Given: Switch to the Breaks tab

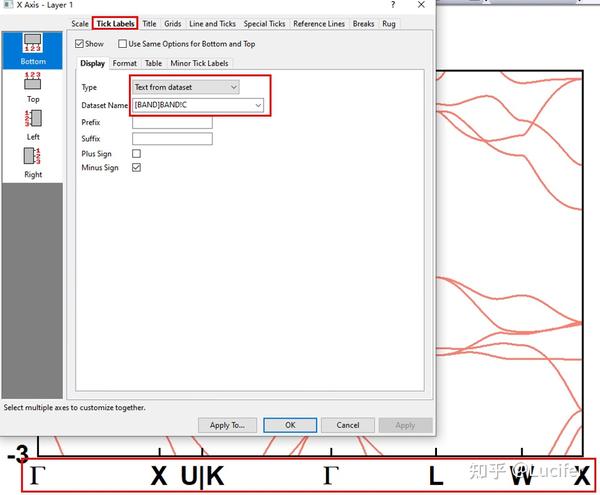Looking at the screenshot, I should click(363, 24).
